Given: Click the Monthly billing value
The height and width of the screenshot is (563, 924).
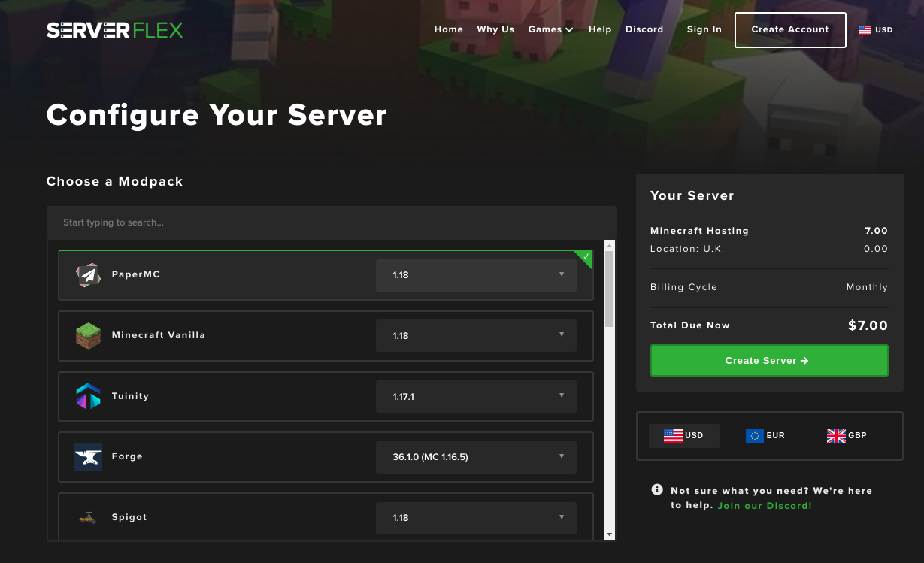Looking at the screenshot, I should (867, 287).
